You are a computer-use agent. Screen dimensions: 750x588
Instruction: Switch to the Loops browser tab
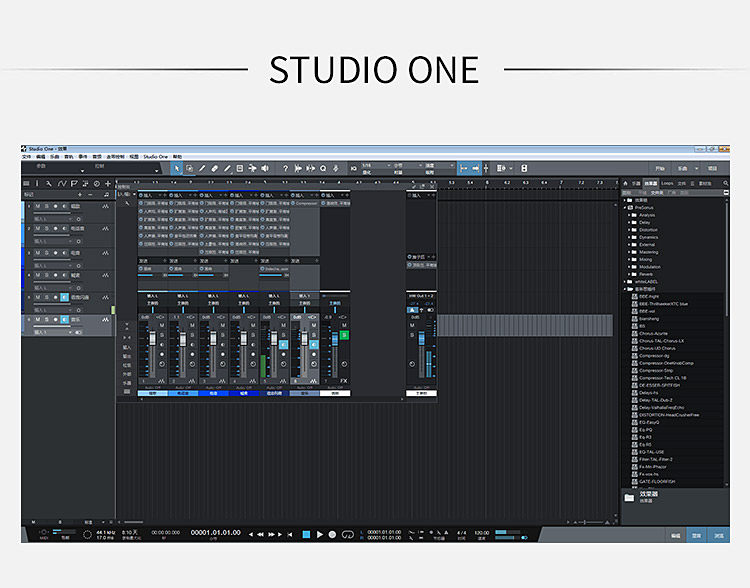pyautogui.click(x=667, y=183)
